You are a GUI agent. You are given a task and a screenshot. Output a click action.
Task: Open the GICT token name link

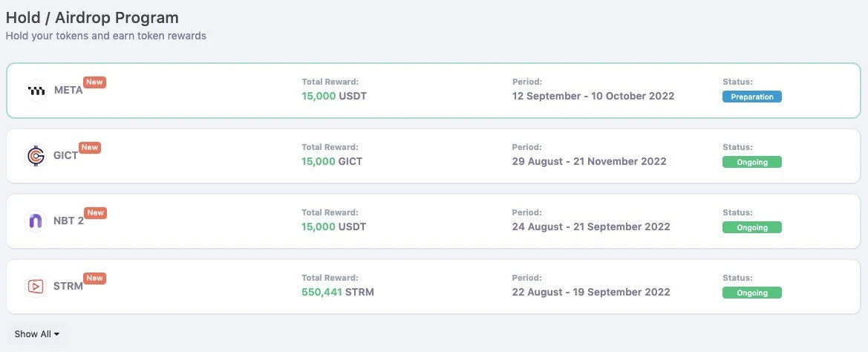65,156
